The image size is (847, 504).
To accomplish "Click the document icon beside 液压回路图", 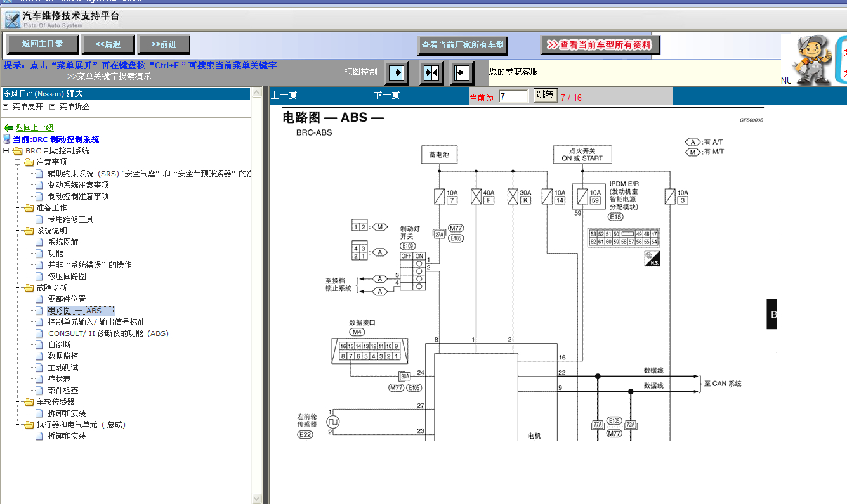I will [x=40, y=276].
